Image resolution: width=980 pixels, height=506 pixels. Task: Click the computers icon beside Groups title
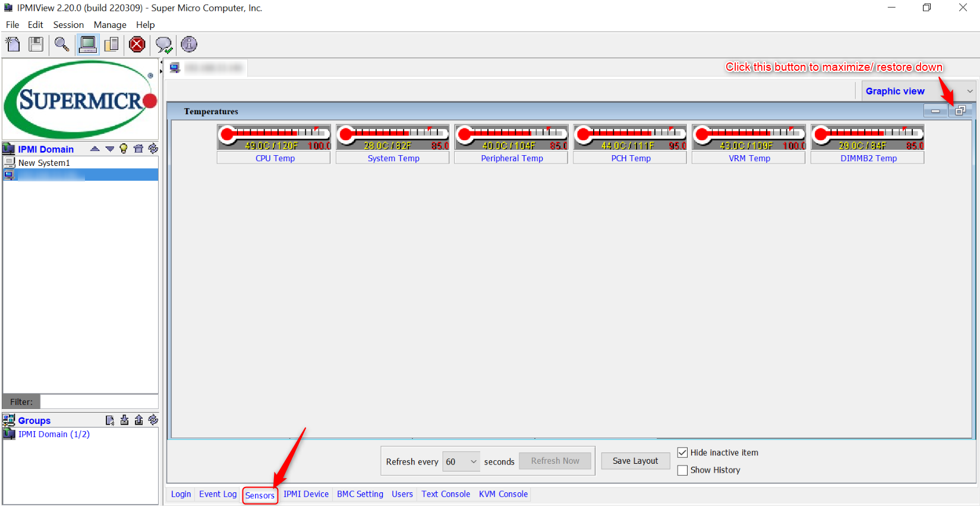pos(8,420)
